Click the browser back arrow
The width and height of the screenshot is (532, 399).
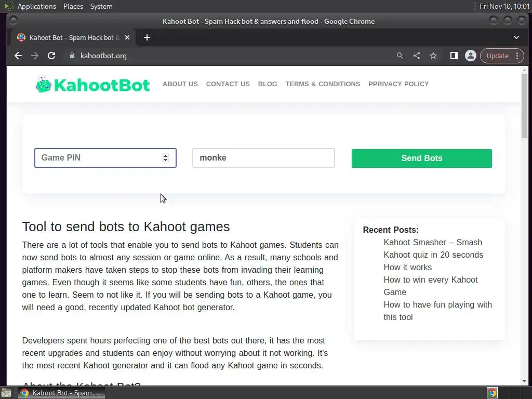pos(18,56)
